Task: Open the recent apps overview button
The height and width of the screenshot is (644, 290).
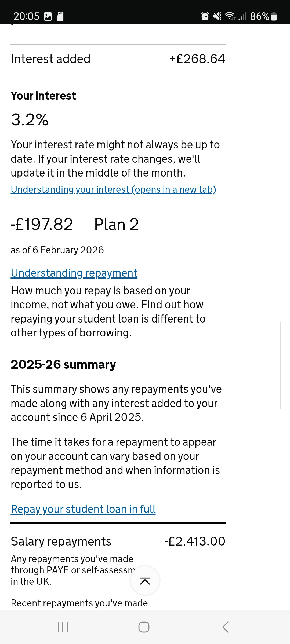Action: [x=63, y=627]
